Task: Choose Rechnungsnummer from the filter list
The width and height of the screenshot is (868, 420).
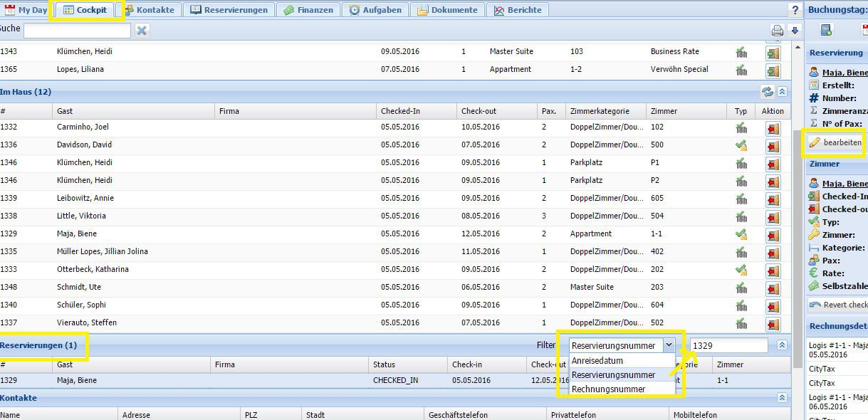Action: click(609, 389)
